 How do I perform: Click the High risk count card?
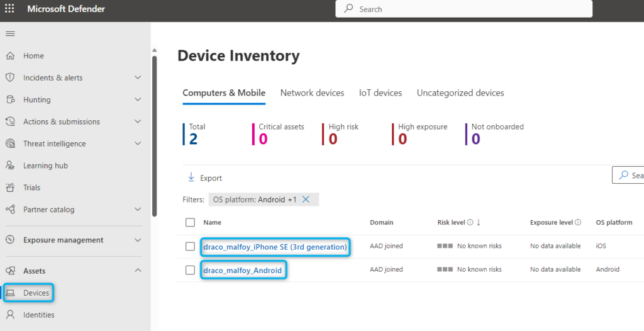click(x=340, y=134)
